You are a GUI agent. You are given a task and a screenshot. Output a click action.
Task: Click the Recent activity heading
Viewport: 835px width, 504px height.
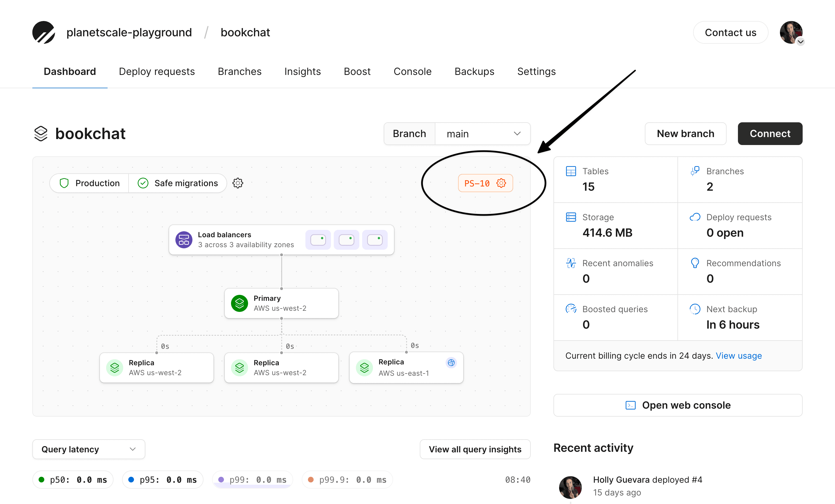pyautogui.click(x=593, y=448)
